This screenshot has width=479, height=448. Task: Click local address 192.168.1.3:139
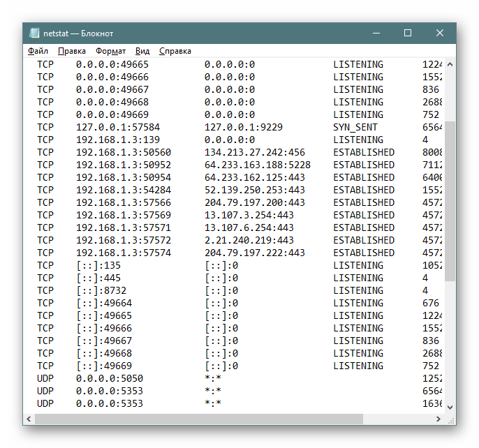point(118,140)
